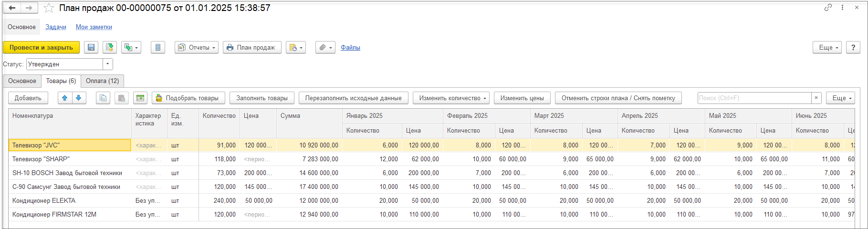Click the post document icon
The height and width of the screenshot is (229, 868).
click(110, 48)
